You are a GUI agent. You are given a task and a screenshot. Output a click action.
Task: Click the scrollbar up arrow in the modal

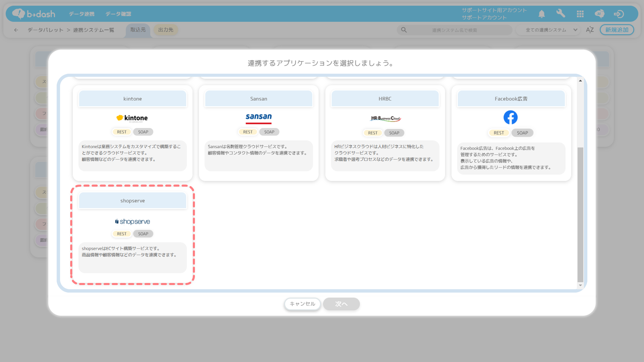pos(580,81)
